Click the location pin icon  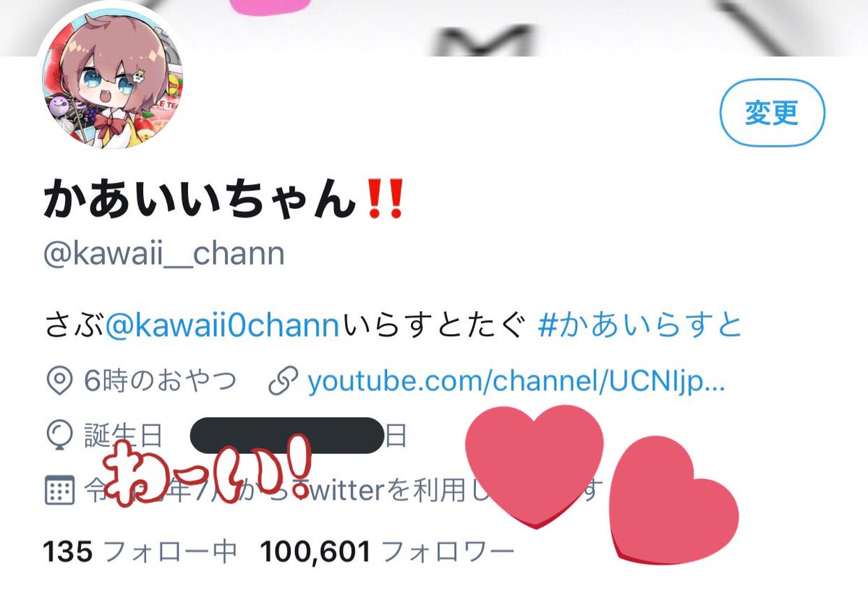click(59, 382)
